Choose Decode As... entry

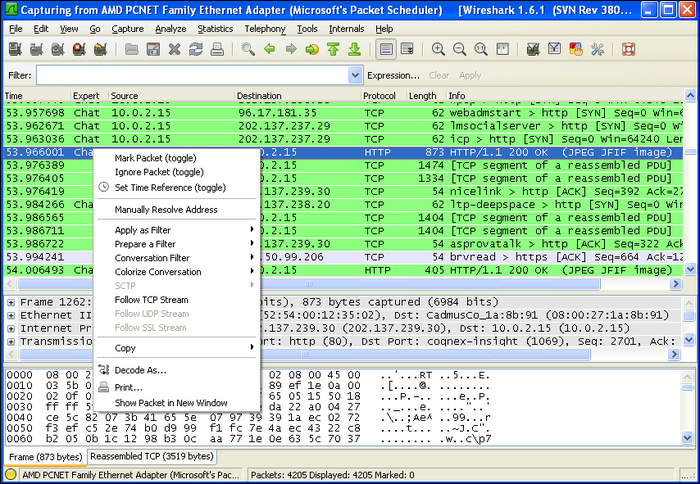(176, 370)
